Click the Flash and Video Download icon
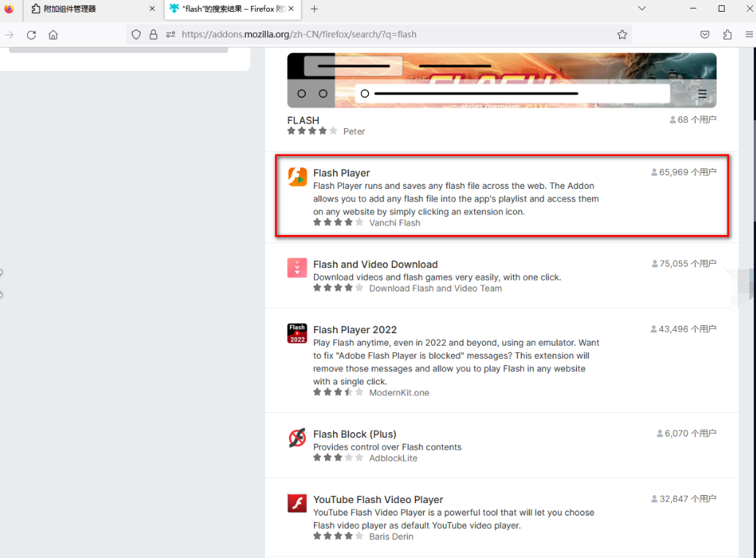Image resolution: width=756 pixels, height=558 pixels. pos(297,268)
